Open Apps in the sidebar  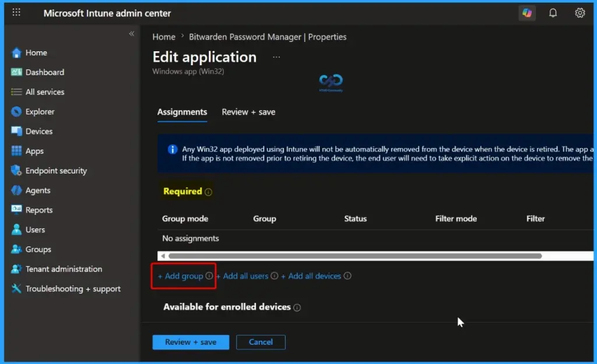tap(34, 151)
